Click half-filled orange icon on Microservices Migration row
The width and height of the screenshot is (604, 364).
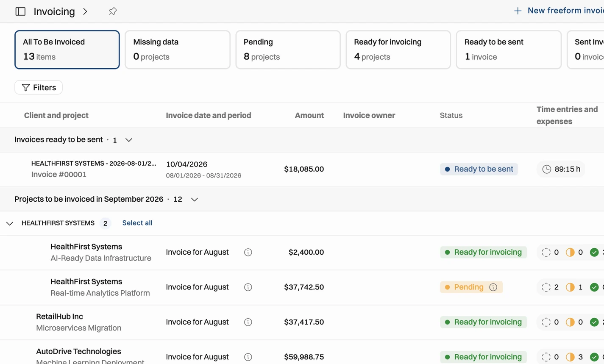pyautogui.click(x=570, y=322)
